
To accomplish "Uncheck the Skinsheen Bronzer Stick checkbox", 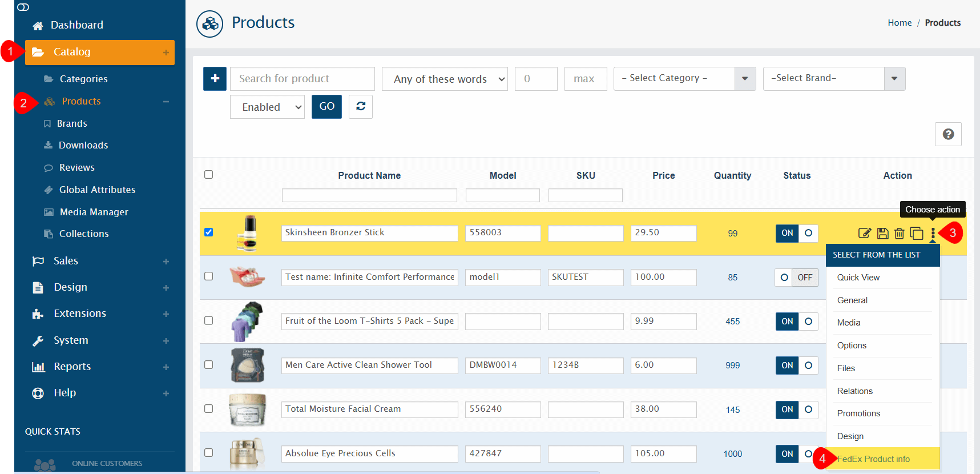I will click(x=209, y=232).
